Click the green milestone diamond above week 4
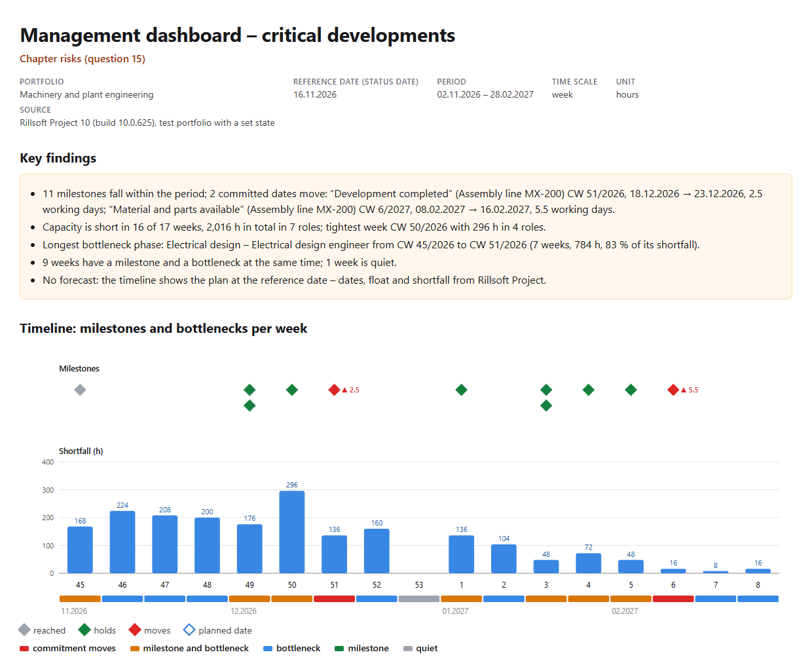 tap(589, 390)
